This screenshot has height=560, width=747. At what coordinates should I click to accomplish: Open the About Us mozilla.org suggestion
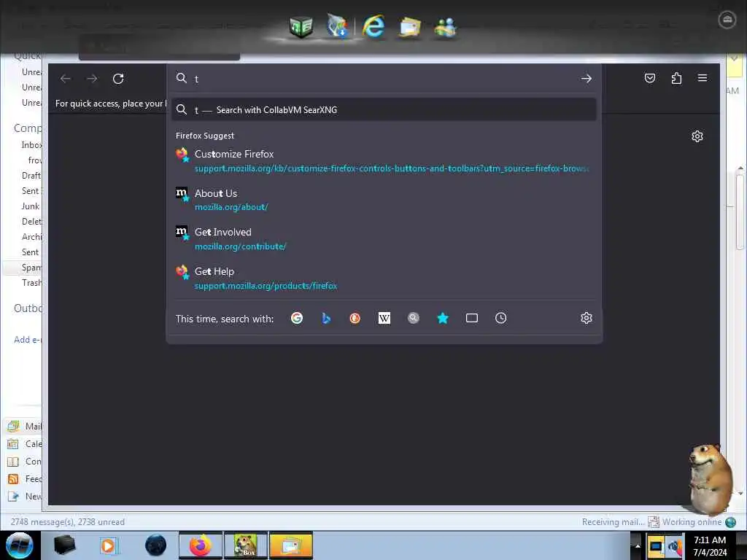click(384, 200)
